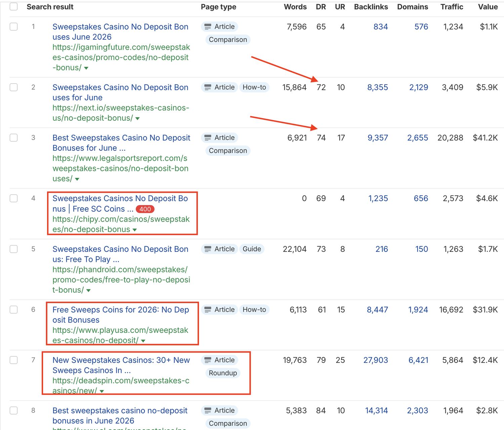
Task: Visit the next.io sweepstakes URL link
Action: coord(121,113)
